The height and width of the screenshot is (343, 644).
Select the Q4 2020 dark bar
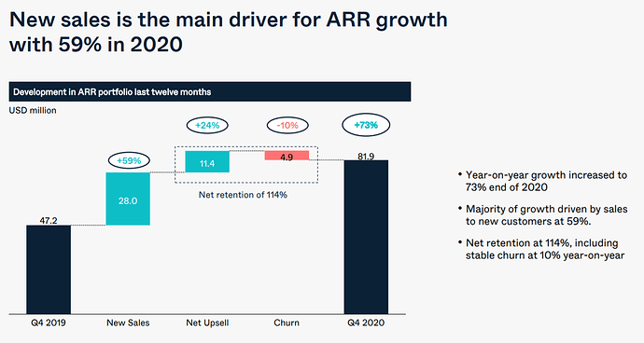[366, 237]
